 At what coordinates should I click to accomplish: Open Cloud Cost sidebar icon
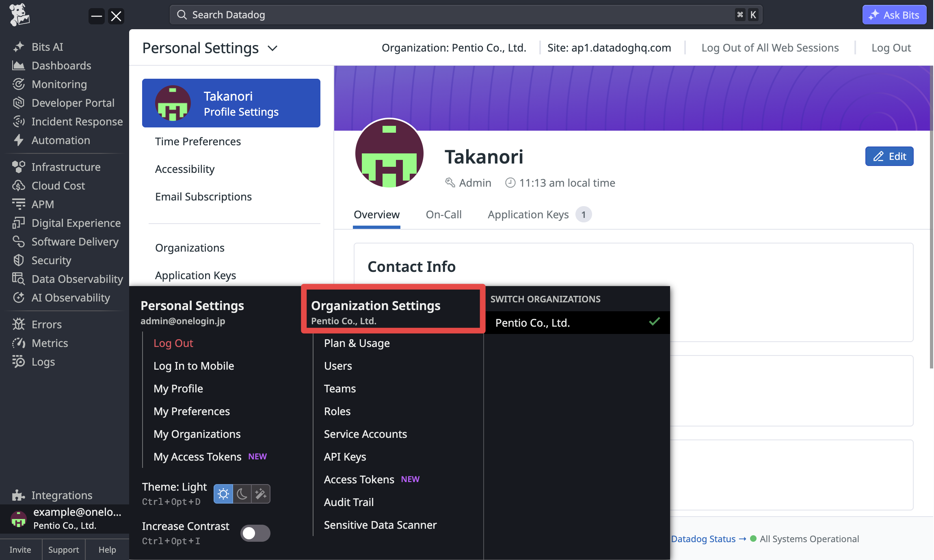click(x=18, y=185)
